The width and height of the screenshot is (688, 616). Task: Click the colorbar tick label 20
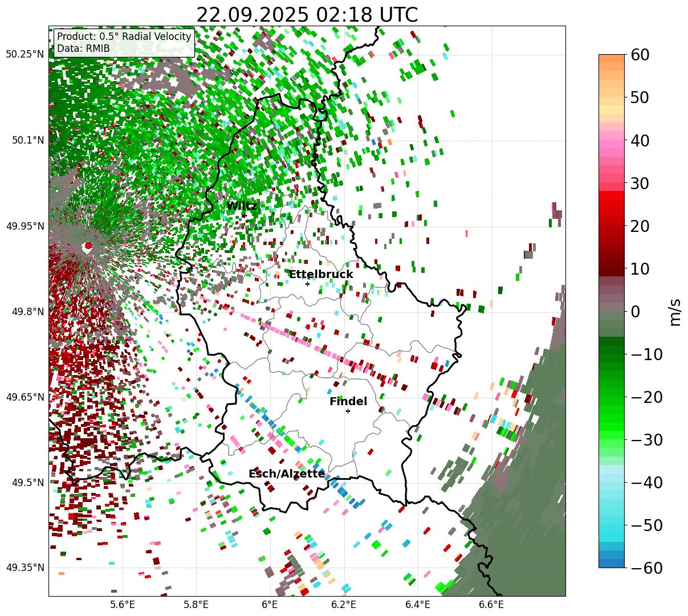640,226
